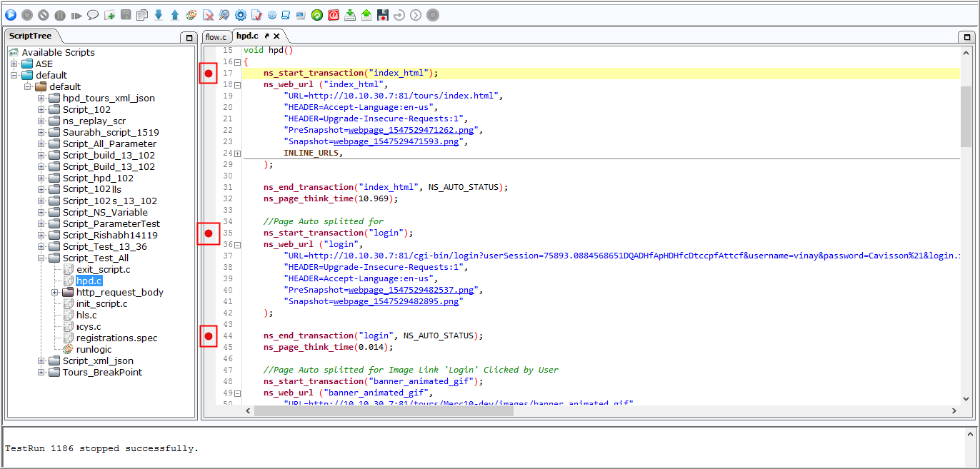
Task: Maximize the ScriptTree panel
Action: coord(189,37)
